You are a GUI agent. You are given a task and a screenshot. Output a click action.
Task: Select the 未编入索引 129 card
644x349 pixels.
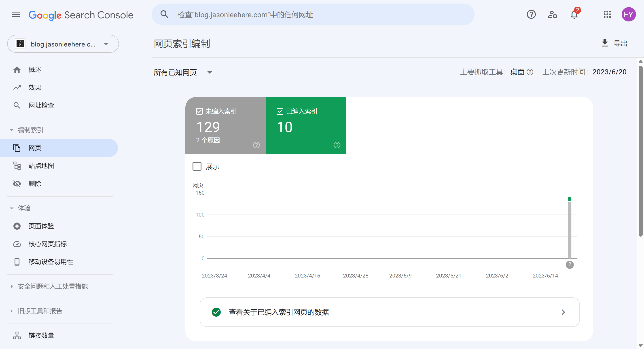pos(225,126)
